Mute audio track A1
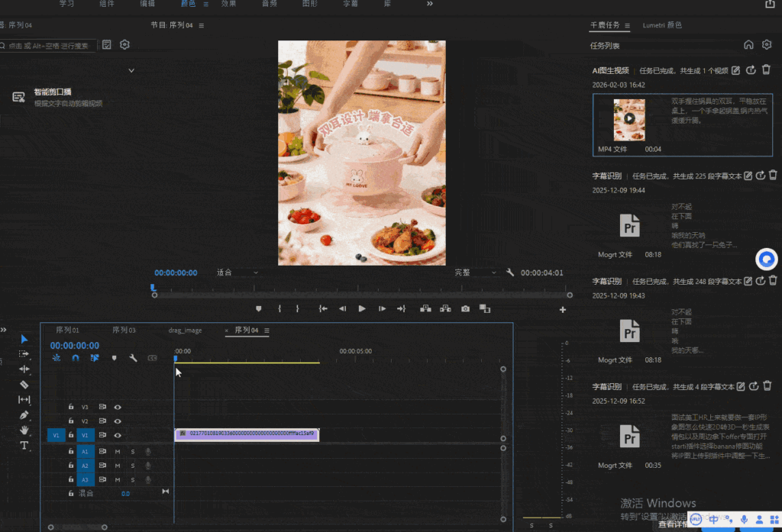782x532 pixels. [118, 451]
